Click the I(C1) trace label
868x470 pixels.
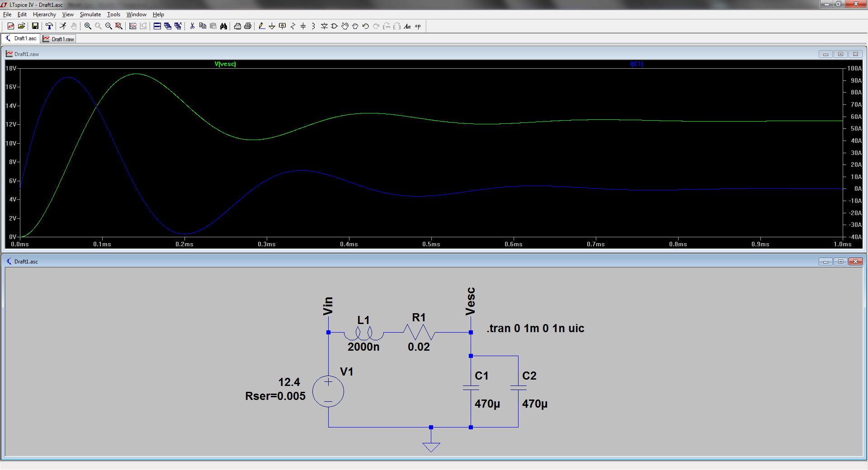point(637,64)
